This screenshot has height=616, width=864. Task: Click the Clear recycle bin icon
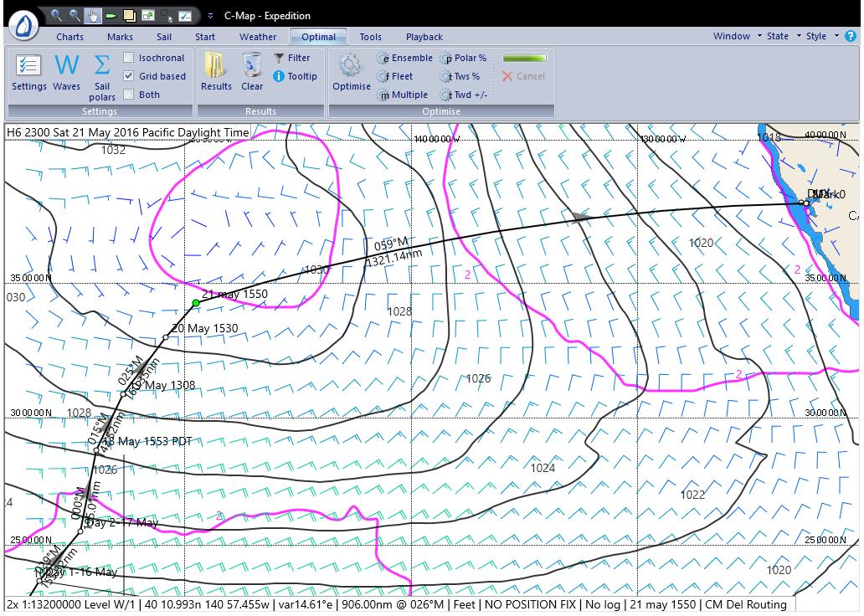[x=252, y=66]
